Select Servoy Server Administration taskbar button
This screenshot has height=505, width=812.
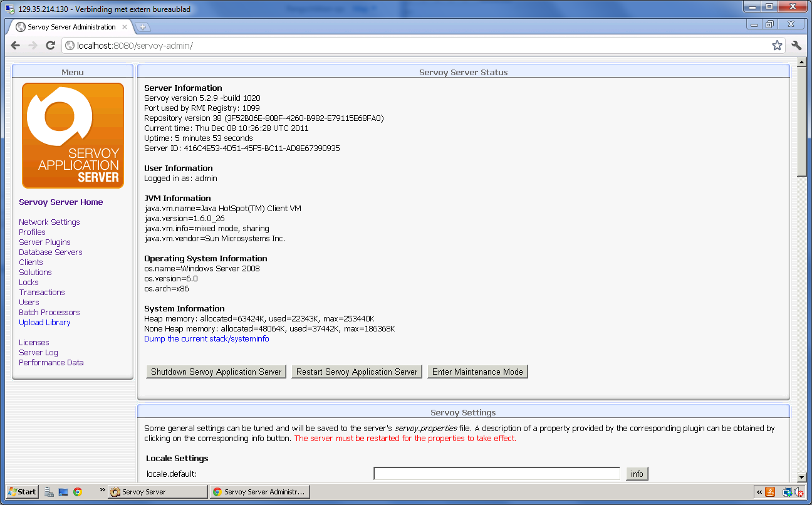260,492
